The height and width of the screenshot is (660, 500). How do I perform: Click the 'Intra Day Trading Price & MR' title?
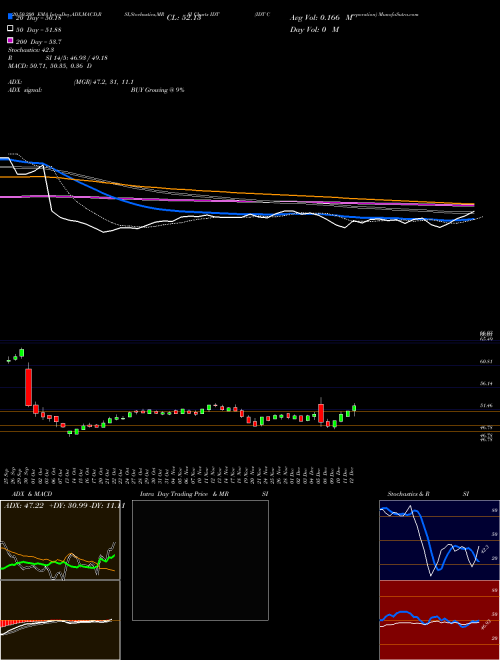coord(184,494)
